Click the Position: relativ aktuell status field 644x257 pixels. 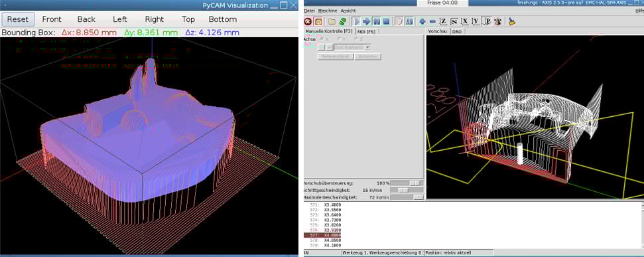pos(459,252)
